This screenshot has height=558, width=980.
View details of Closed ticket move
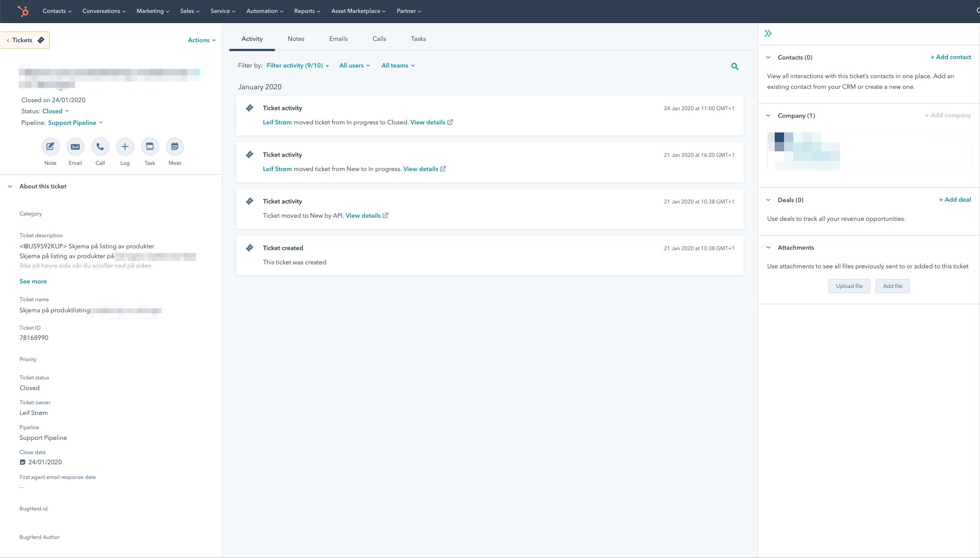click(428, 122)
